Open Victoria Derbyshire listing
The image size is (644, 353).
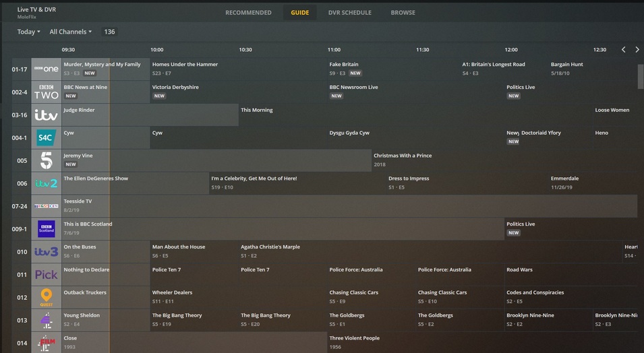click(239, 92)
